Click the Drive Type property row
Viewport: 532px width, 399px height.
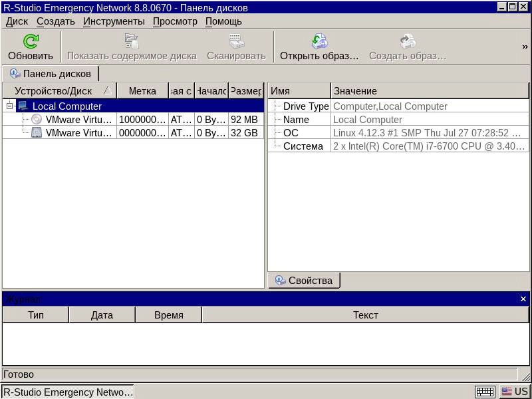pos(398,106)
